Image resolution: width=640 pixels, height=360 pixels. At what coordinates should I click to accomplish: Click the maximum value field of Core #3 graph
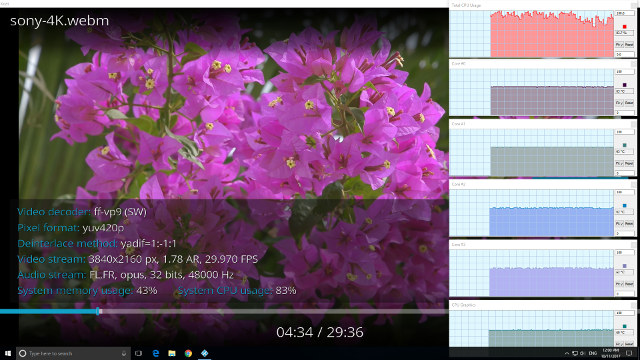[x=624, y=253]
